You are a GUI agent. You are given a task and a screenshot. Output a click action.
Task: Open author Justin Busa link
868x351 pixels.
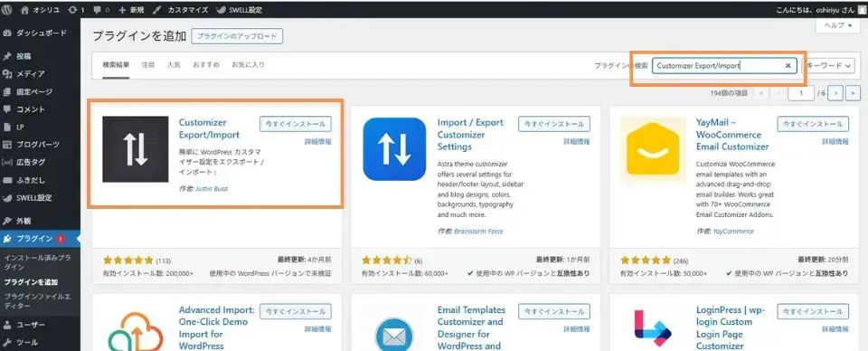[x=212, y=189]
